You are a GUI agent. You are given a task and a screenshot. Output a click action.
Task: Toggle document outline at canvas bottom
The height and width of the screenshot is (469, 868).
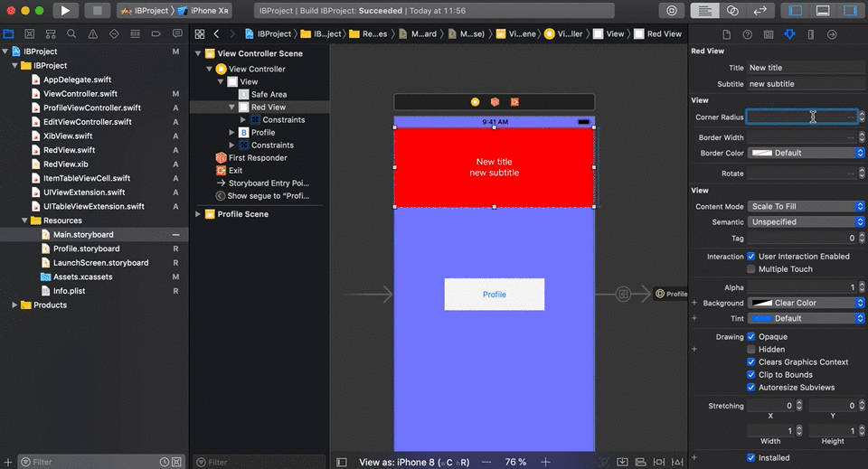pyautogui.click(x=342, y=462)
